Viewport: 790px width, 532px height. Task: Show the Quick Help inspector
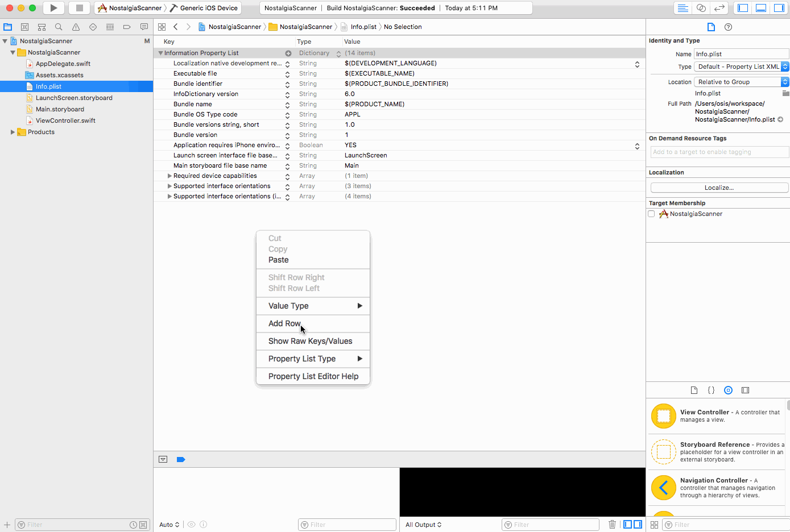[x=728, y=27]
